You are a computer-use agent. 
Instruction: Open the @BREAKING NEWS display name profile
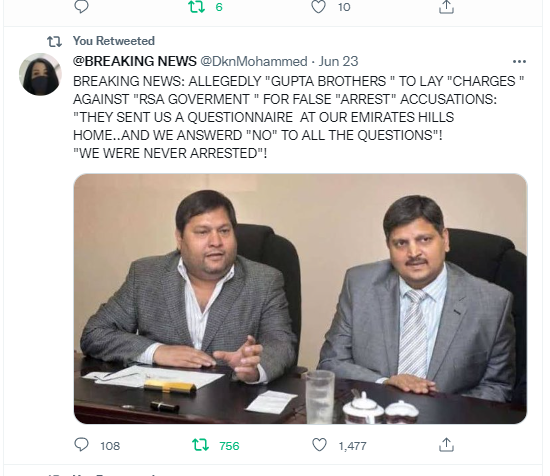click(x=135, y=61)
